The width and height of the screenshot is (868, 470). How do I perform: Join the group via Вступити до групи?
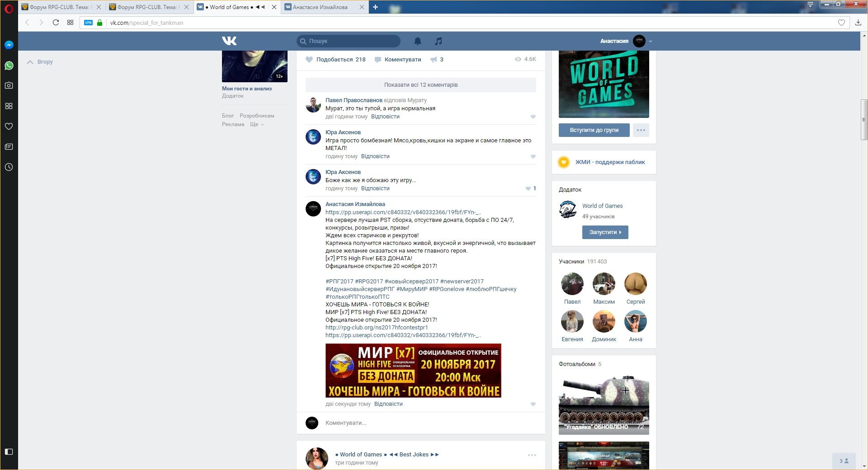coord(594,130)
